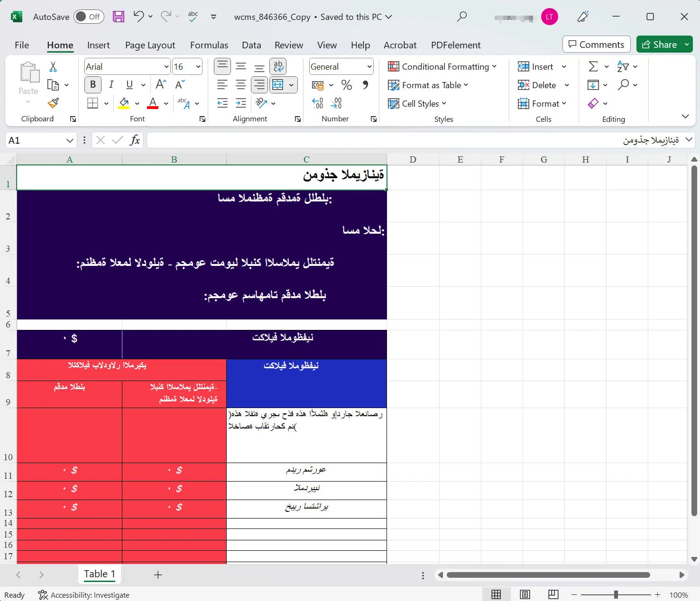Switch to the Formulas ribbon tab
This screenshot has width=700, height=601.
click(209, 45)
